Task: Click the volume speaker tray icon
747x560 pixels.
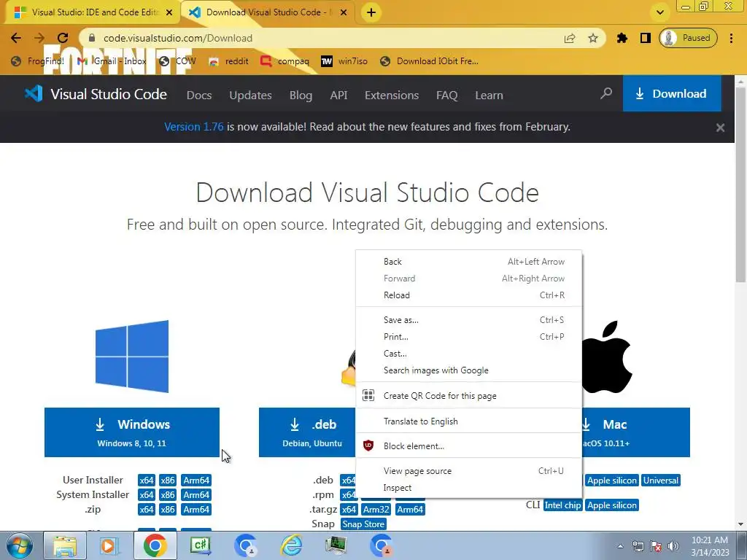Action: [673, 546]
